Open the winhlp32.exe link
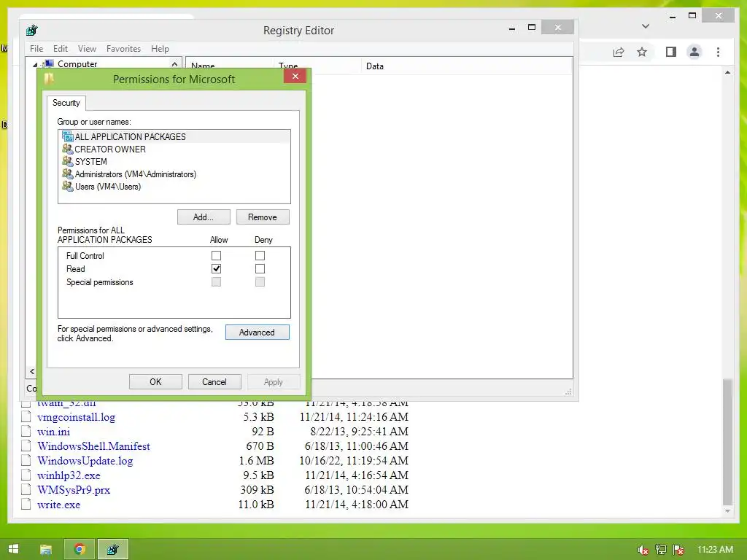Screen dimensions: 747x560 (69, 475)
